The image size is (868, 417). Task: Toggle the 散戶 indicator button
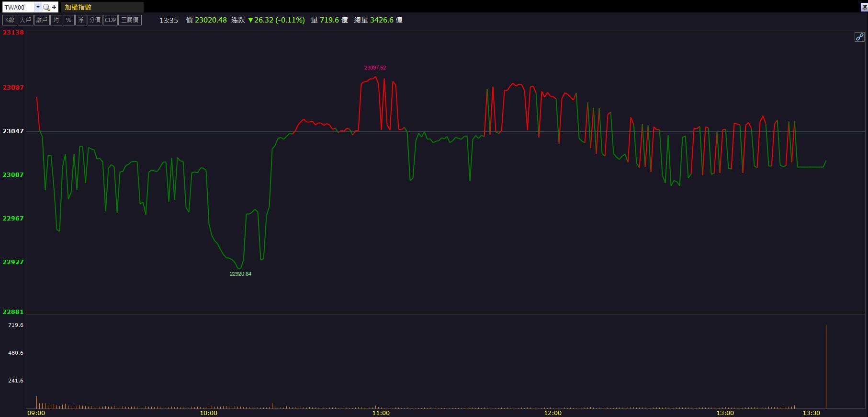coord(42,20)
